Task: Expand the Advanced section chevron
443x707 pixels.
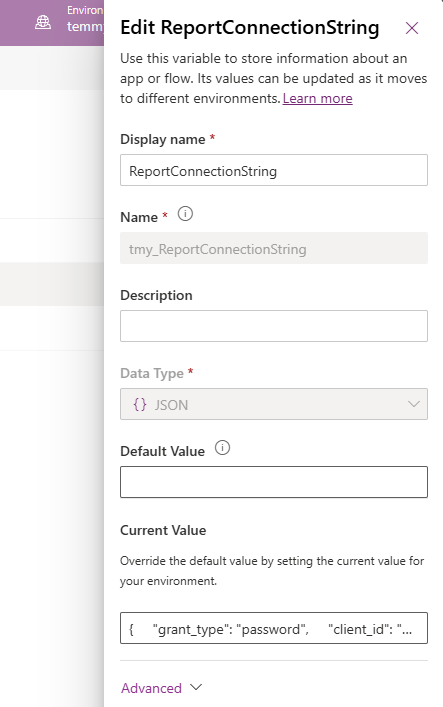Action: pos(196,687)
